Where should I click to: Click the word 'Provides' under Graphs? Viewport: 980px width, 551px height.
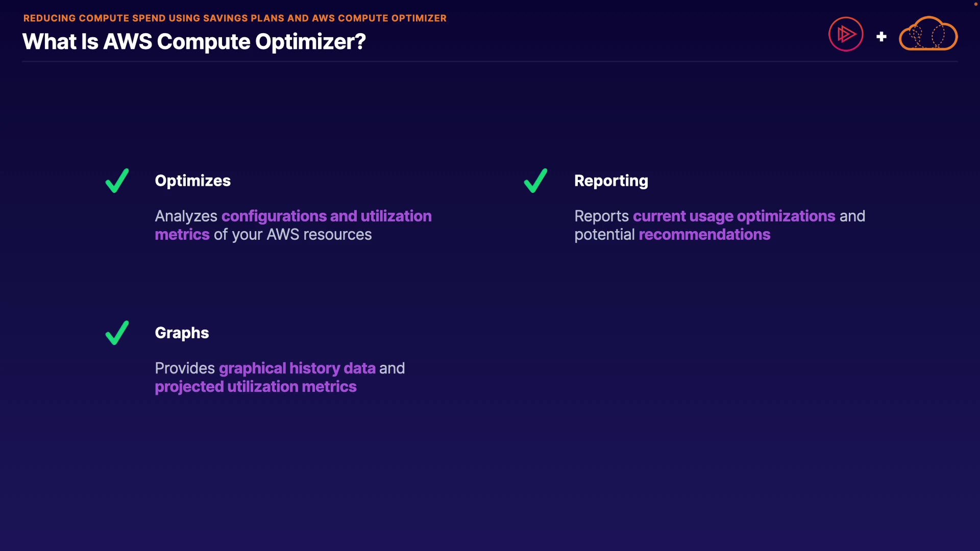click(x=185, y=368)
